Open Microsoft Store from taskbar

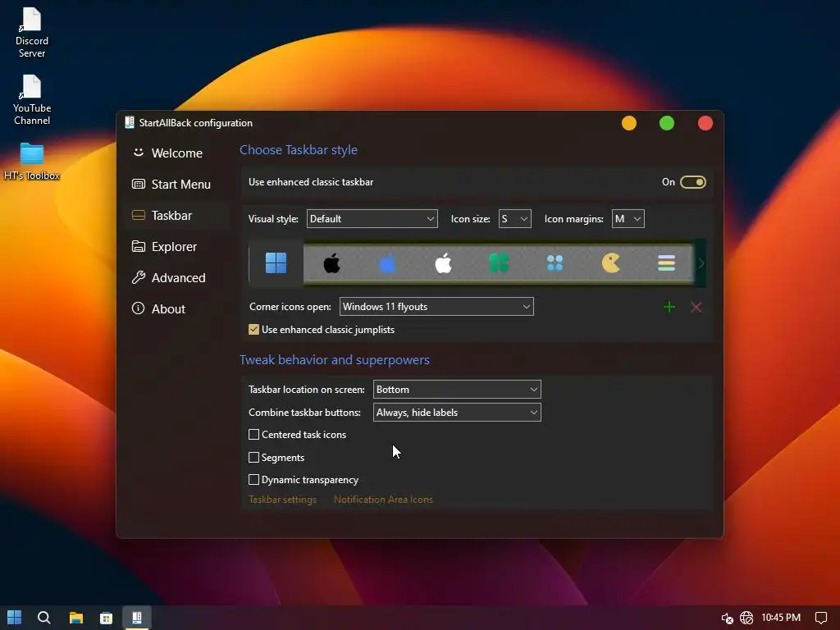pyautogui.click(x=106, y=618)
